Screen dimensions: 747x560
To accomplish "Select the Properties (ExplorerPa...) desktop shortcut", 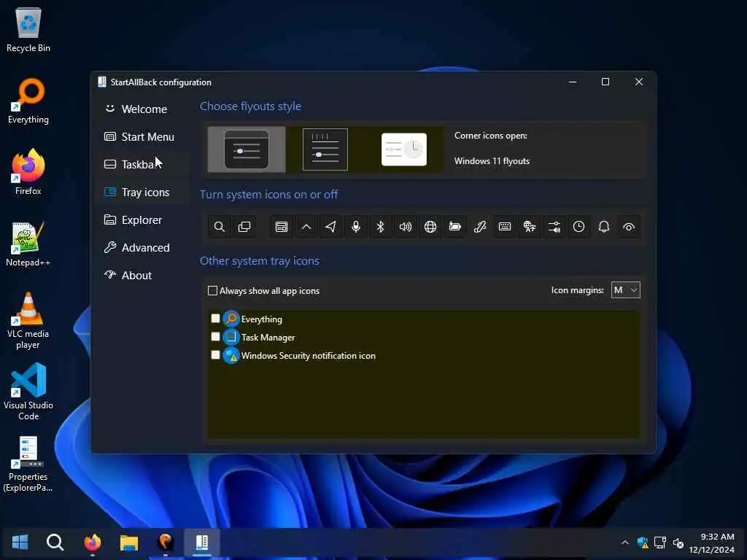I will [28, 463].
